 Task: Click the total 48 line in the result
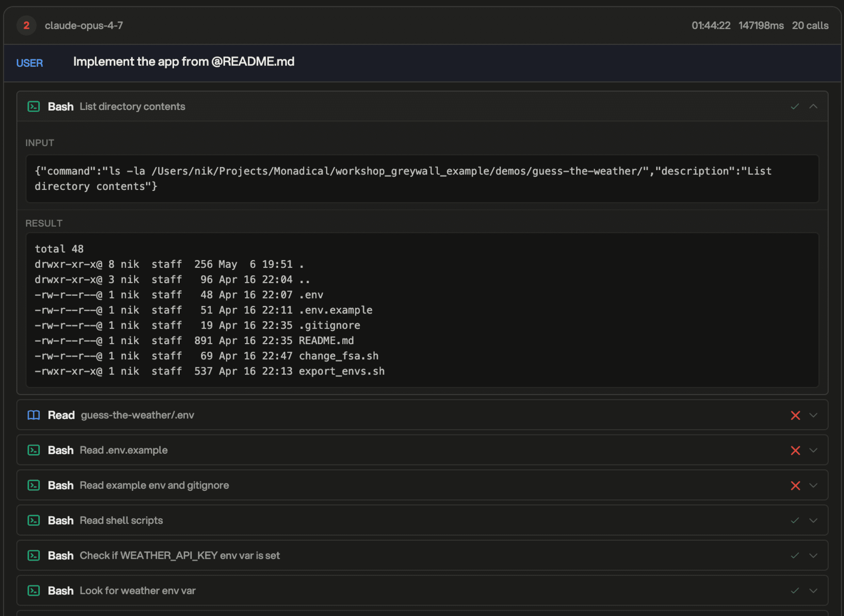click(59, 249)
